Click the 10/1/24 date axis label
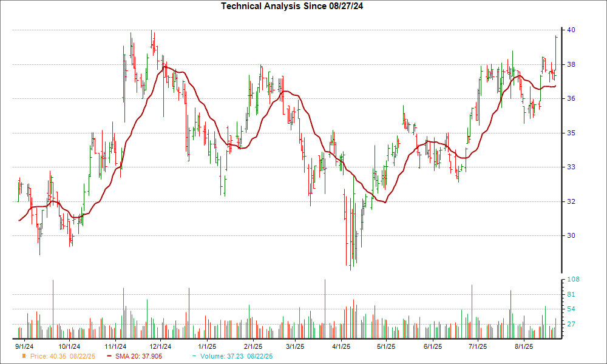Image resolution: width=607 pixels, height=364 pixels. coord(69,346)
